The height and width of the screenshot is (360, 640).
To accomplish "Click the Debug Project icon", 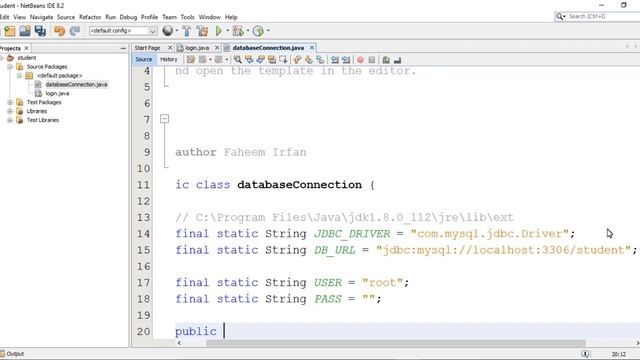I will coord(238,31).
